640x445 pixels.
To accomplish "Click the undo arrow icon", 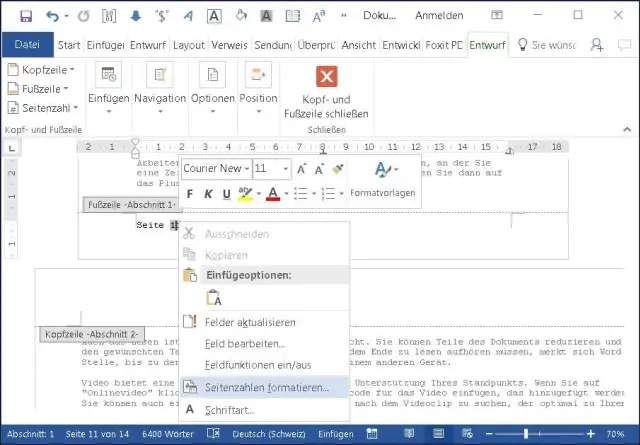I will click(52, 16).
